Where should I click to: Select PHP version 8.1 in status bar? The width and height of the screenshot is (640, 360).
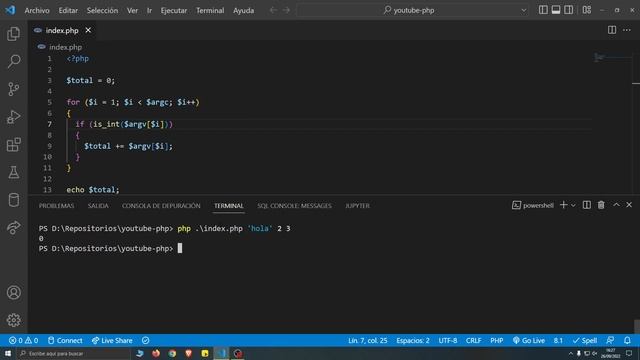pos(558,340)
